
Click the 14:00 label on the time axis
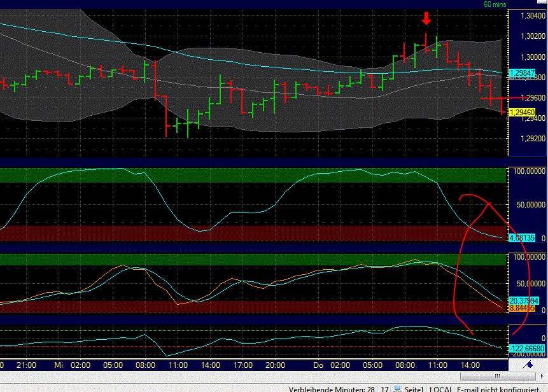coord(470,365)
